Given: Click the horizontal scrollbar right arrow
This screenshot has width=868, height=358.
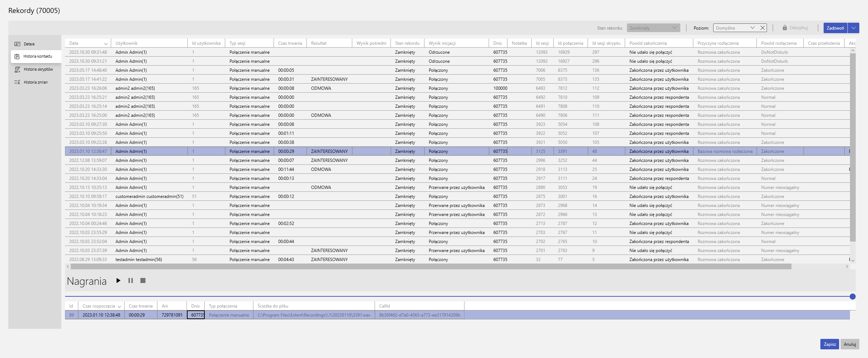Looking at the screenshot, I should 847,266.
